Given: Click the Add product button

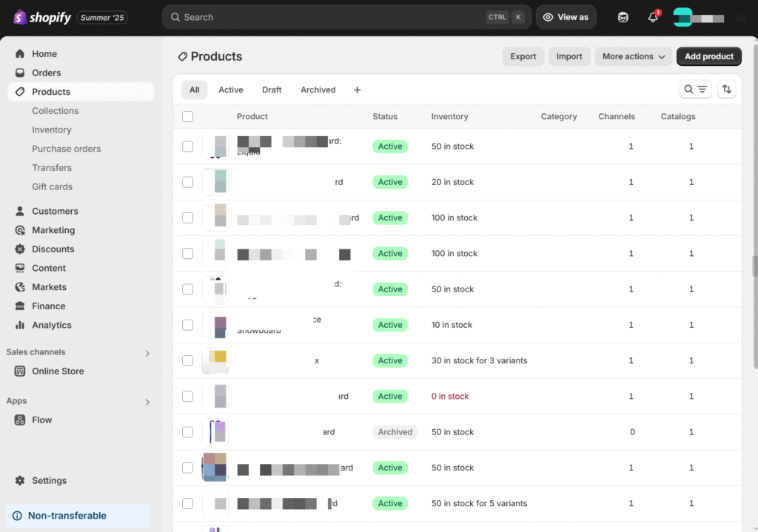Looking at the screenshot, I should (708, 56).
